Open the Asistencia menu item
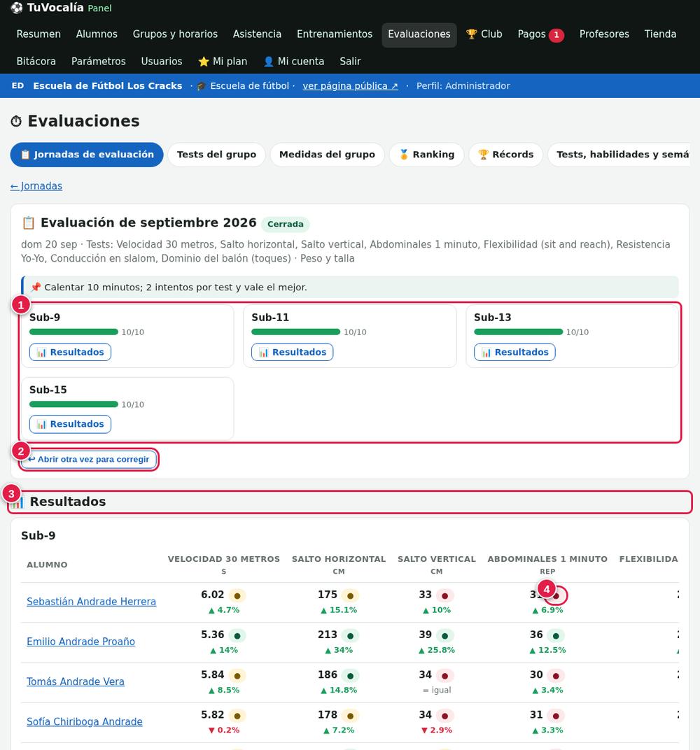The height and width of the screenshot is (750, 700). click(257, 34)
